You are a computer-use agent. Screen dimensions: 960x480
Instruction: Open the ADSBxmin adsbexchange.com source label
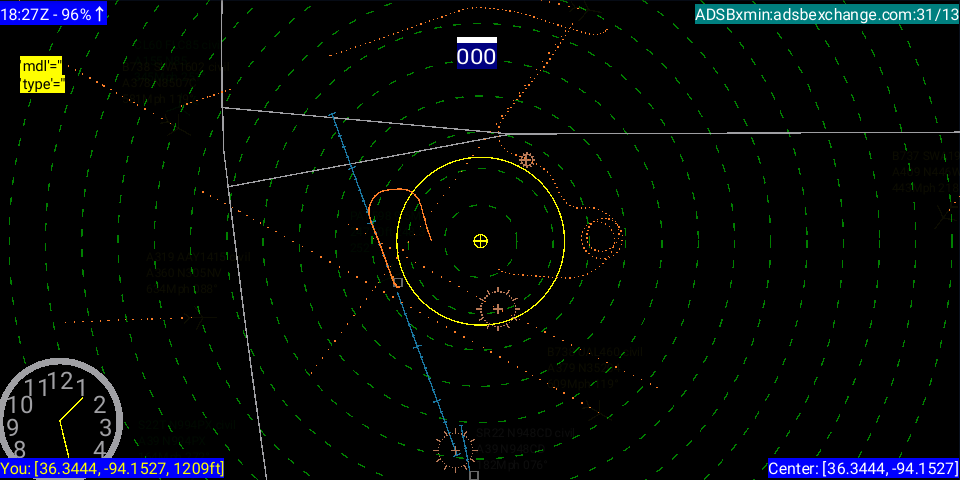pos(826,14)
